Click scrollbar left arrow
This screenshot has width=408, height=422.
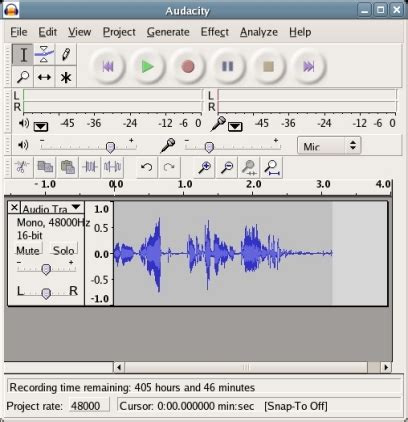pyautogui.click(x=119, y=367)
